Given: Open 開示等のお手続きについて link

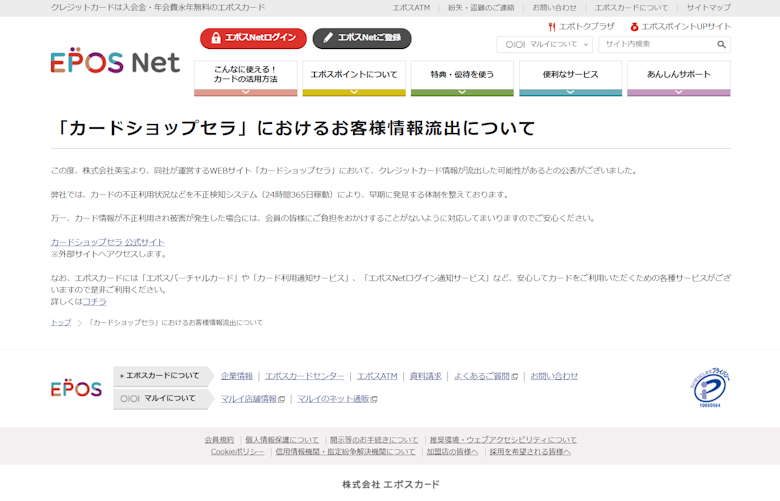Looking at the screenshot, I should [x=374, y=440].
